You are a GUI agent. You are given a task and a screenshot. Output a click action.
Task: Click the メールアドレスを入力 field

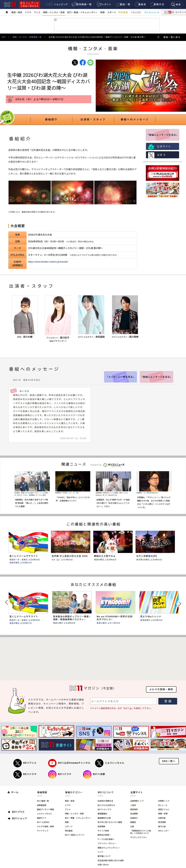pos(123,701)
